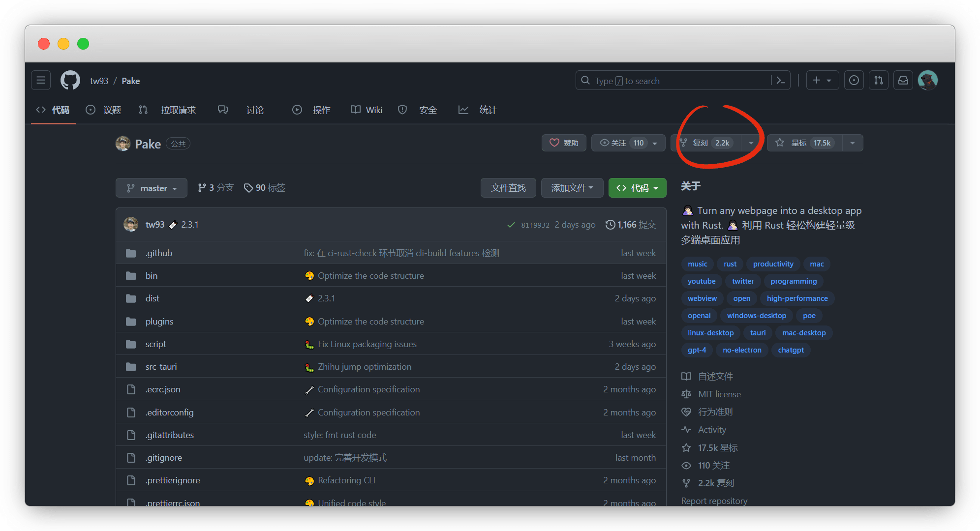Viewport: 980px width, 531px height.
Task: Open the issues icon in header
Action: pos(854,80)
